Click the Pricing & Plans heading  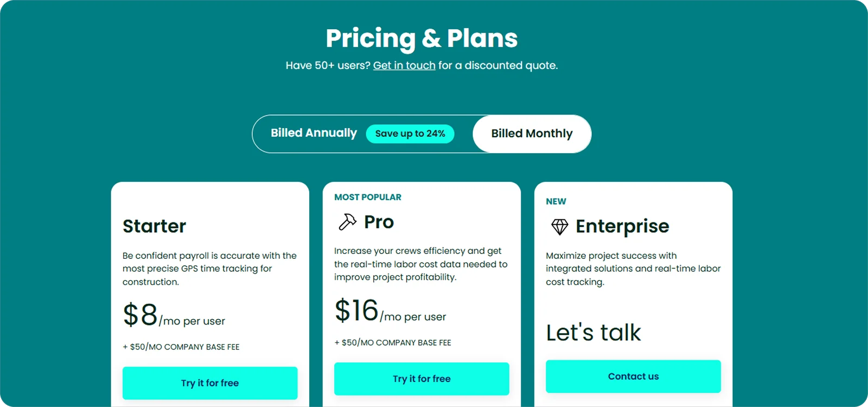click(422, 38)
